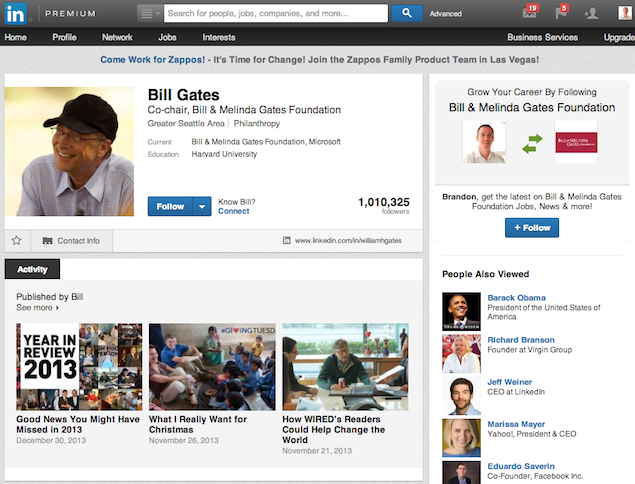Click the LinkedIn logo icon
Viewport: 635px width, 484px height.
(15, 13)
